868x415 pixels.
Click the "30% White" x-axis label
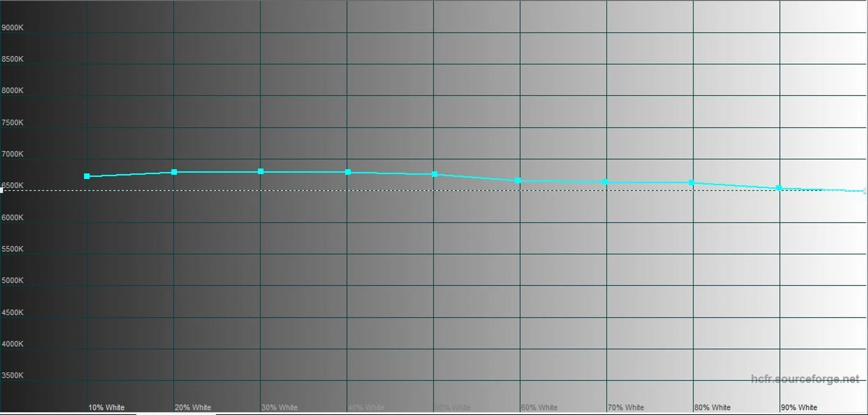click(x=279, y=407)
